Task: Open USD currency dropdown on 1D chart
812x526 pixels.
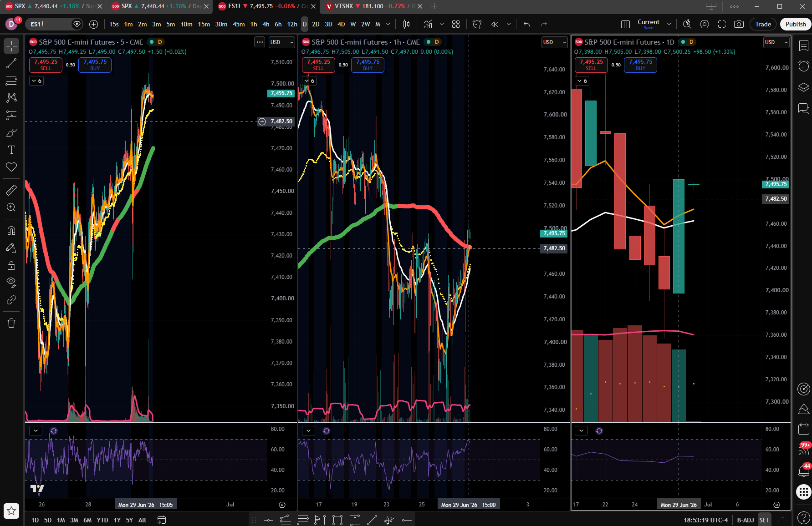Action: (x=776, y=42)
